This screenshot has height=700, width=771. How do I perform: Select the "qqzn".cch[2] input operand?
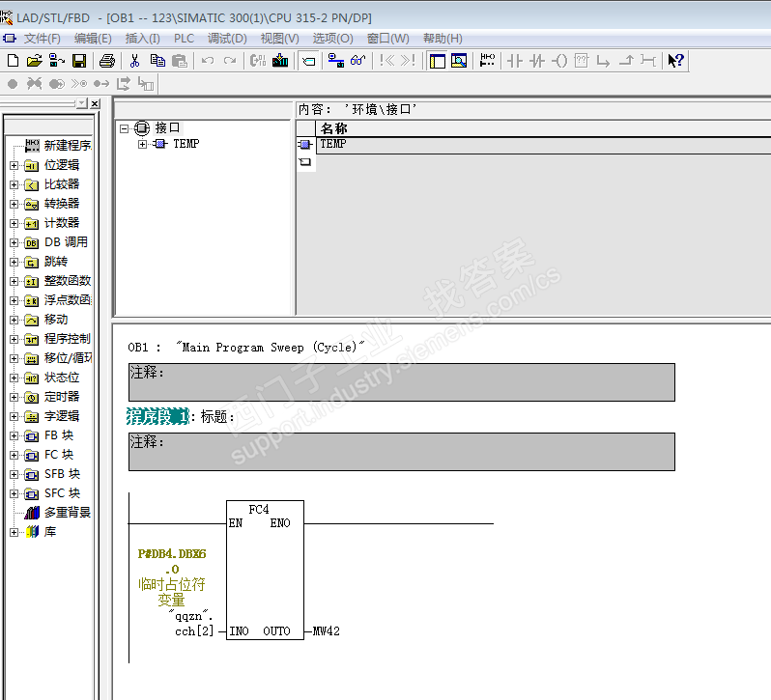point(193,624)
